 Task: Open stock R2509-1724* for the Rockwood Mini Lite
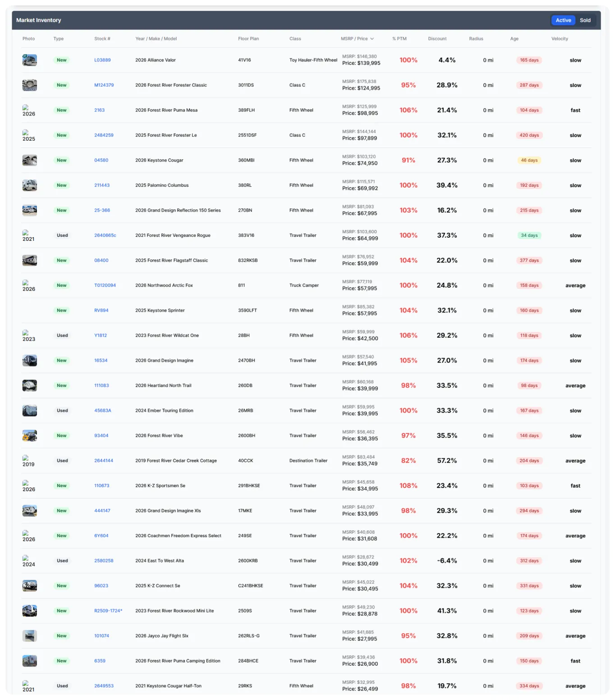[108, 611]
